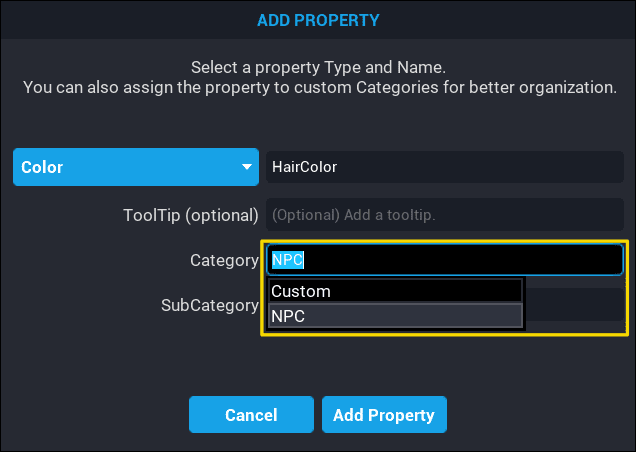Click the 'Select a property Type and Name' text
The height and width of the screenshot is (452, 636).
click(x=318, y=68)
